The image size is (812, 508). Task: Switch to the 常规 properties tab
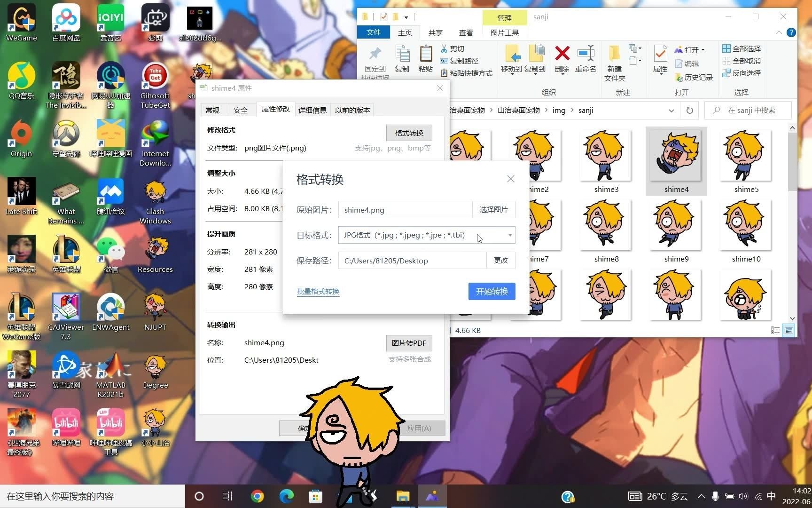tap(212, 110)
